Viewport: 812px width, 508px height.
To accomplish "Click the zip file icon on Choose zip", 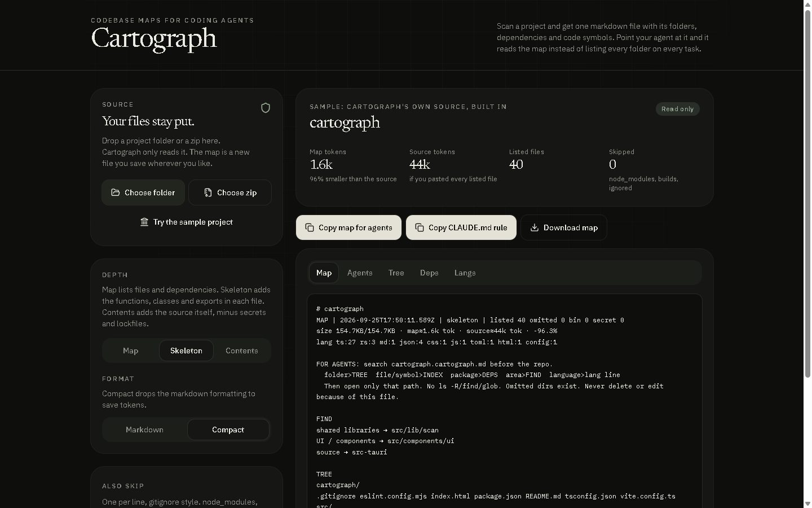I will click(208, 192).
